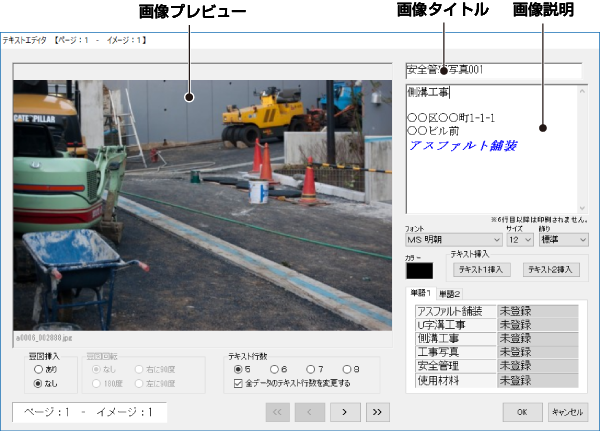The image size is (600, 431).
Task: Click 未登録 cell next to アスファルト舗装
Action: click(x=538, y=311)
